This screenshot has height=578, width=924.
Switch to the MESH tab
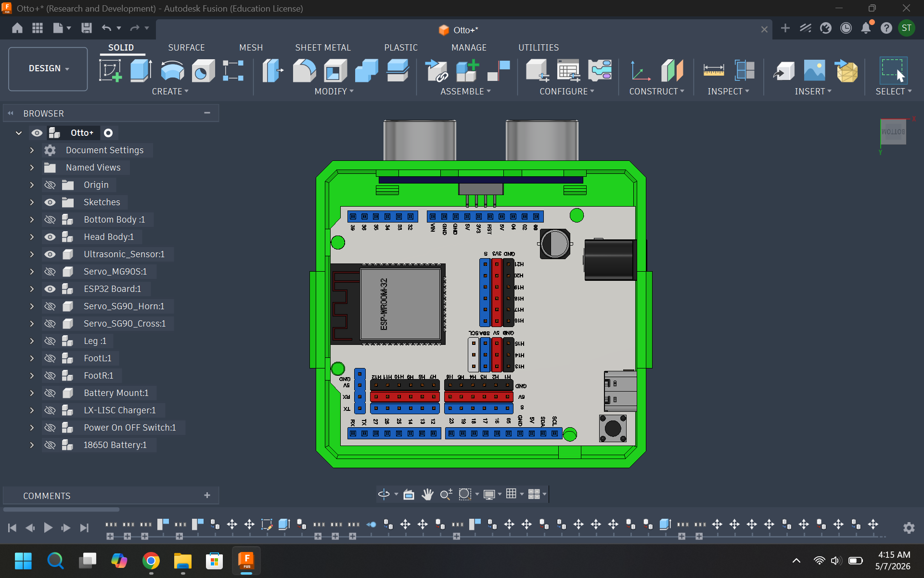click(251, 48)
